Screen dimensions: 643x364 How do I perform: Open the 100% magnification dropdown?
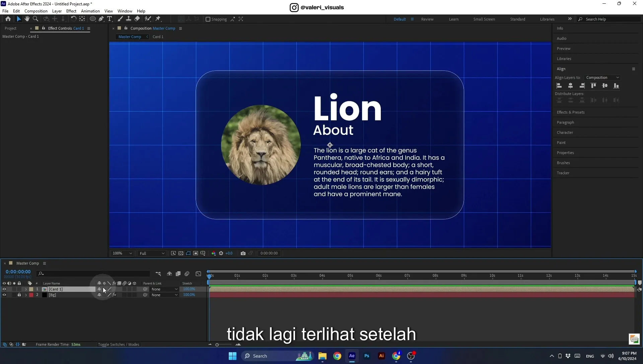122,253
